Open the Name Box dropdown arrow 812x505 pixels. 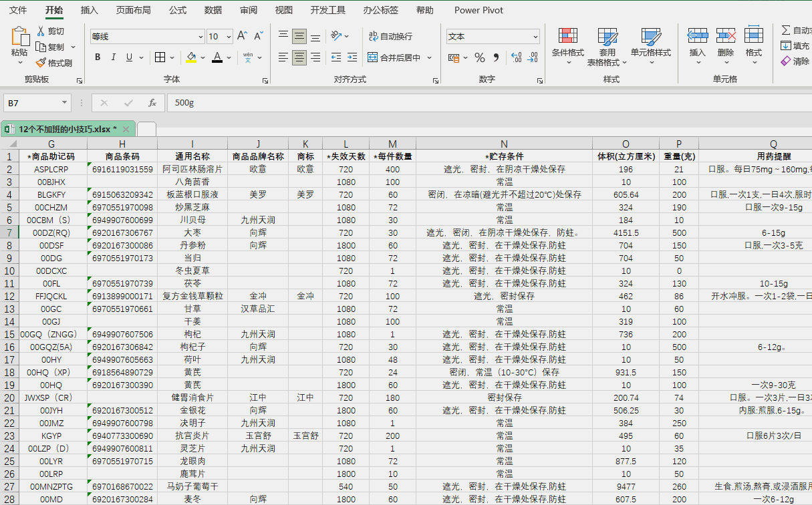click(65, 103)
